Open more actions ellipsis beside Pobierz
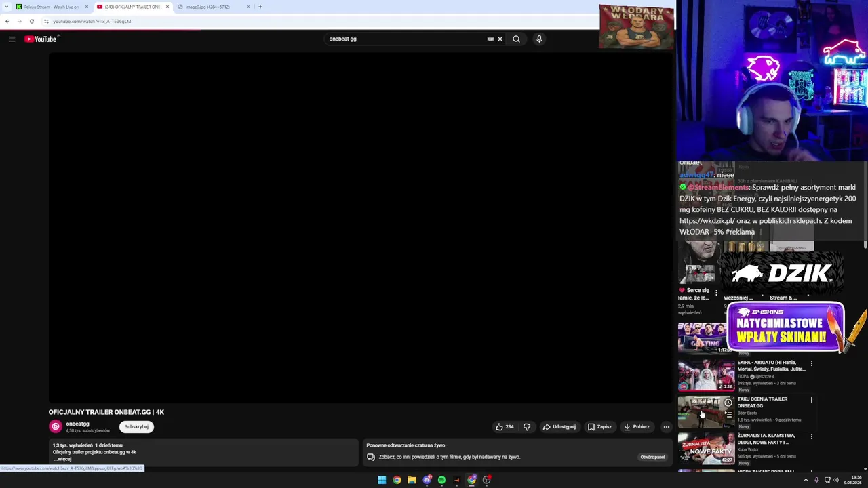868x488 pixels. click(x=666, y=427)
